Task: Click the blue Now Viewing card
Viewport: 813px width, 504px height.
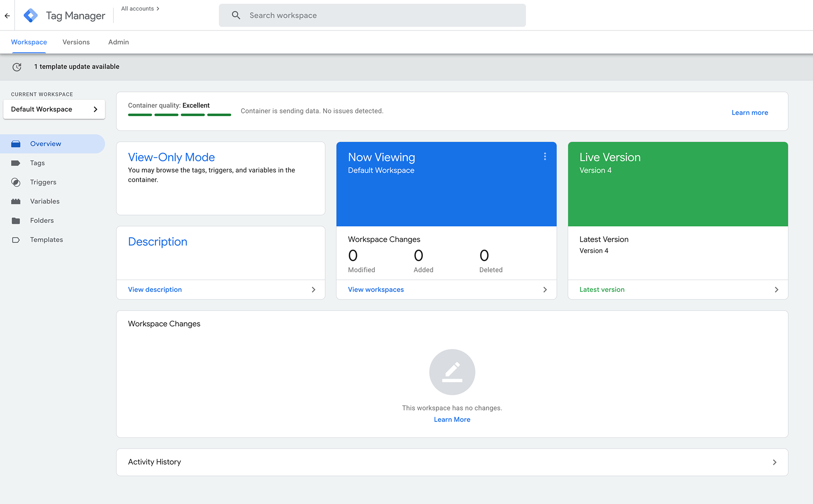Action: click(446, 184)
